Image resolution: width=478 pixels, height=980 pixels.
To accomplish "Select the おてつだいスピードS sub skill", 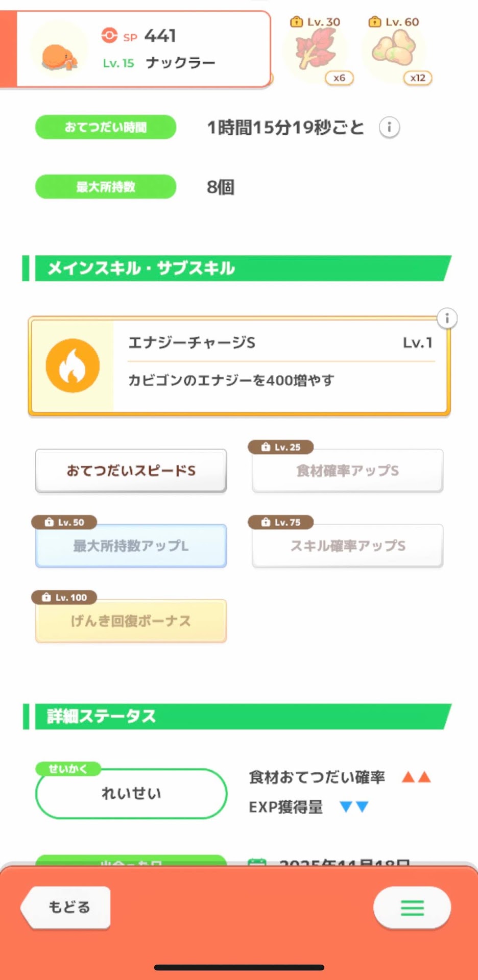I will pyautogui.click(x=131, y=471).
